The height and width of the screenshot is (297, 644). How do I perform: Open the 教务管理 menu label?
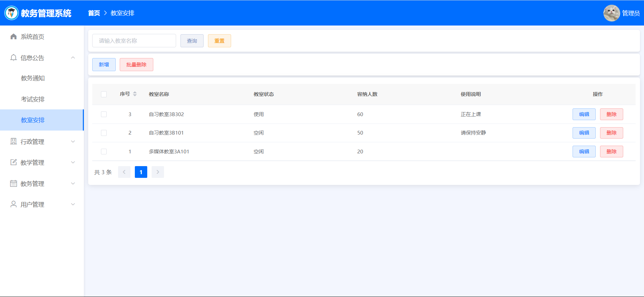click(x=32, y=184)
